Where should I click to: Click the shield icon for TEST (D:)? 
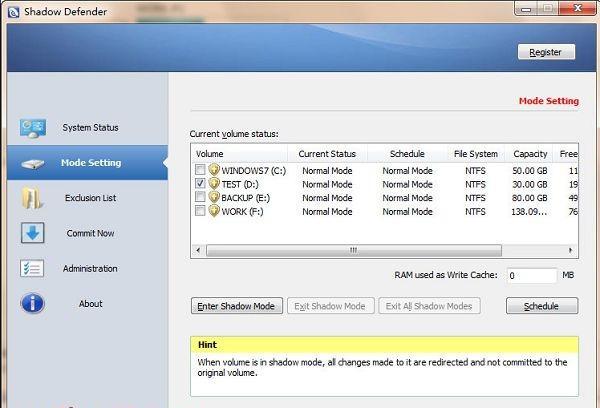coord(214,184)
